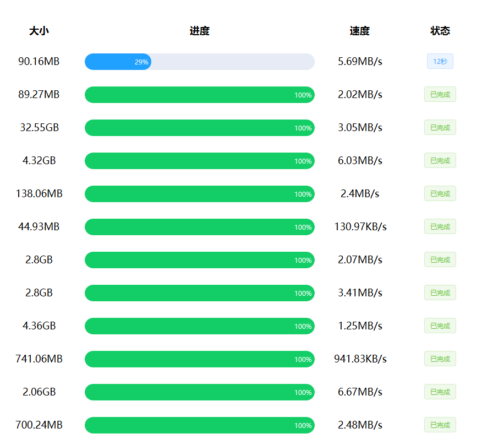Screen dimensions: 504x439
Task: Click the progress bar of the 138.06MB row
Action: click(200, 194)
